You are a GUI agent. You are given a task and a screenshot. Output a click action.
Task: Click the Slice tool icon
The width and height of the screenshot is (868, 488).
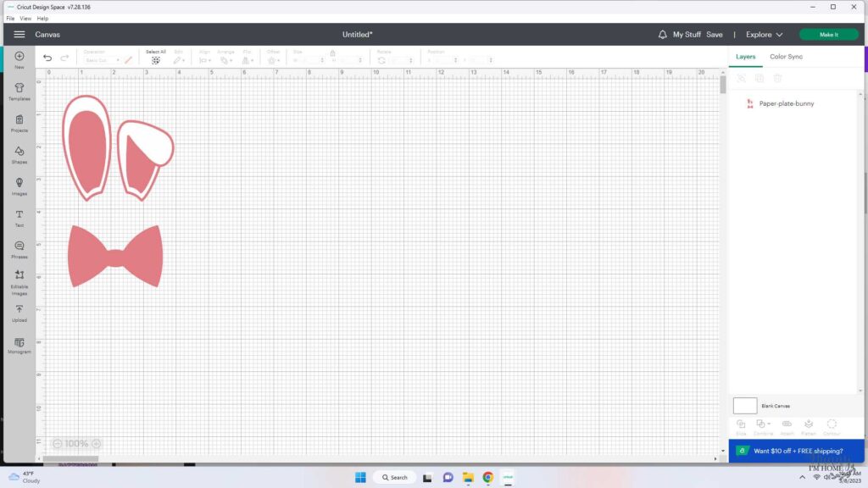(x=741, y=424)
